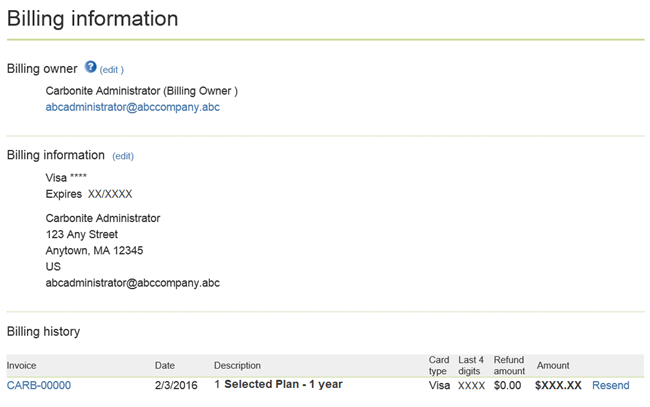Open the edit link for Billing owner
The image size is (650, 407).
[x=111, y=70]
